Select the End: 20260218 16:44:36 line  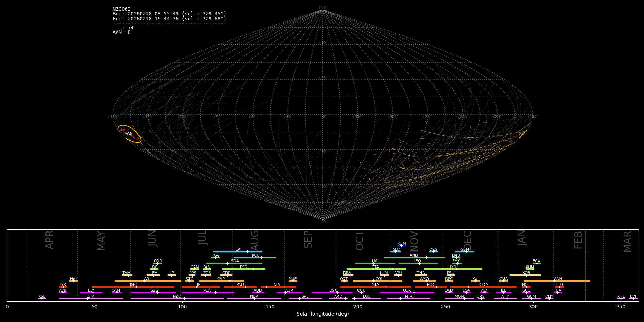tap(169, 19)
